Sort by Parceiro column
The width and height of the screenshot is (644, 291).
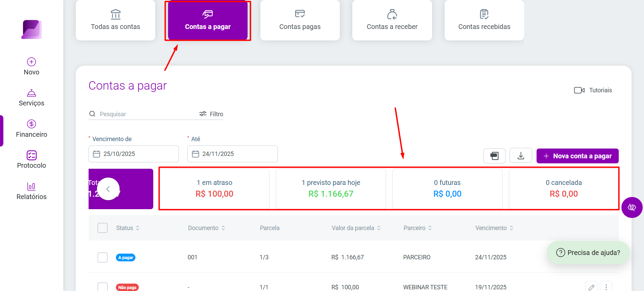(x=418, y=228)
